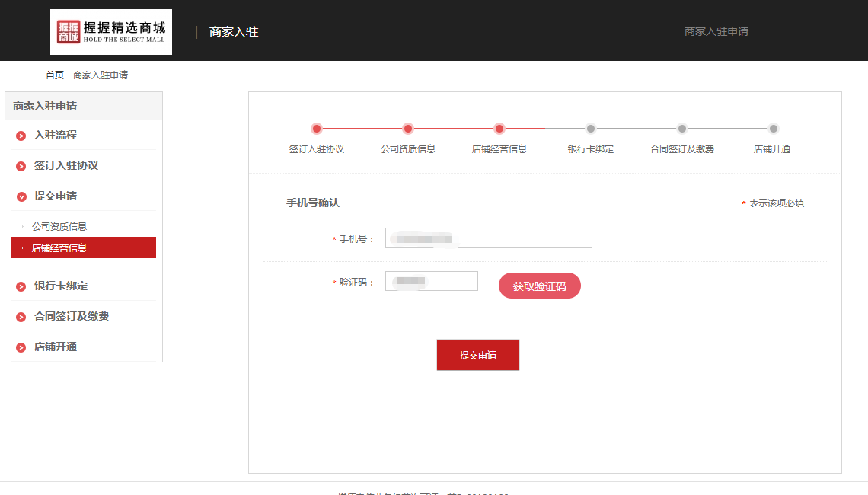
Task: Go to 首页 breadcrumb link
Action: [55, 75]
